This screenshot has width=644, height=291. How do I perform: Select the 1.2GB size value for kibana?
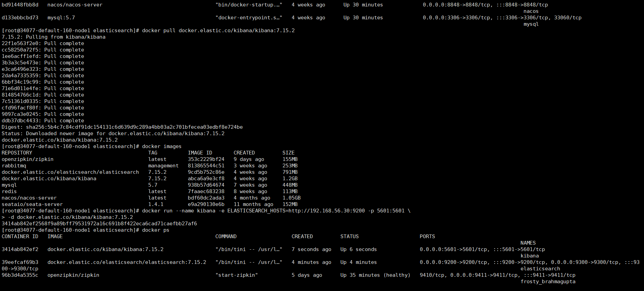pyautogui.click(x=290, y=179)
